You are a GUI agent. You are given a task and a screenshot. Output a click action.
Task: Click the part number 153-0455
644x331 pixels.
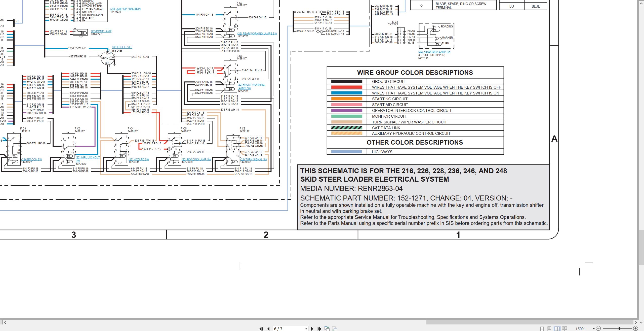[x=117, y=51]
